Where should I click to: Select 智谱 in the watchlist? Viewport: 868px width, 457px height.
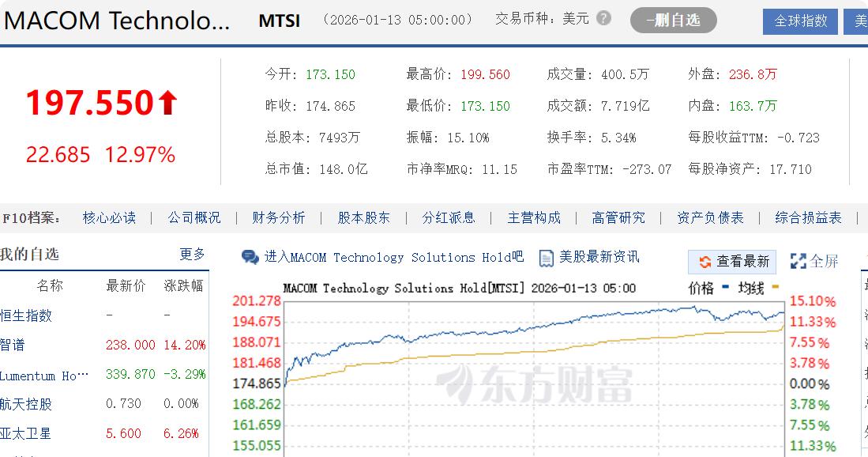[13, 345]
